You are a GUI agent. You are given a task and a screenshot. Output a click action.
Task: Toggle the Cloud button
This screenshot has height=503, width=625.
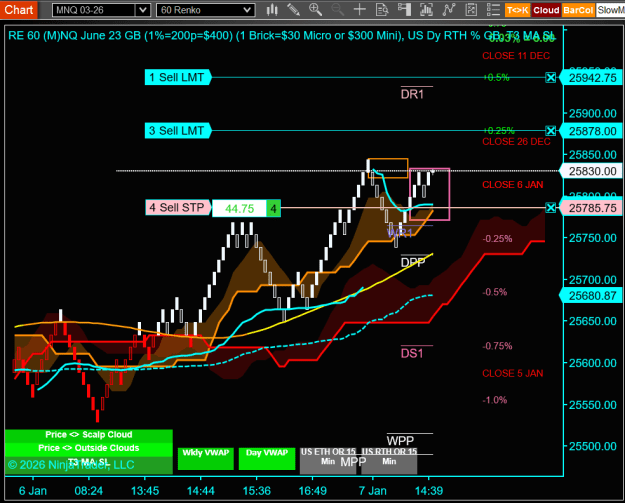546,10
